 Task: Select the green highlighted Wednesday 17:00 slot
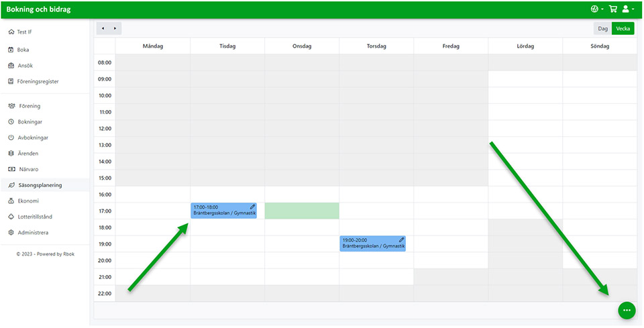pos(302,211)
